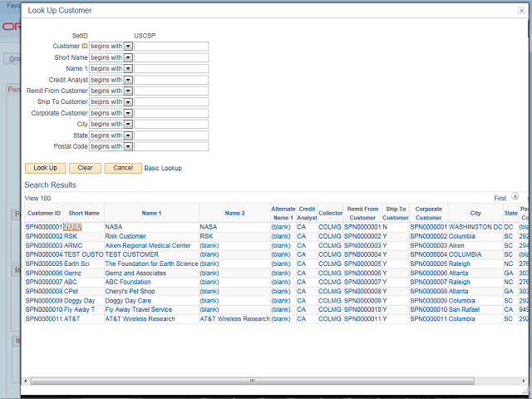This screenshot has height=399, width=532.
Task: Focus the Ship To Customer input field
Action: 171,101
